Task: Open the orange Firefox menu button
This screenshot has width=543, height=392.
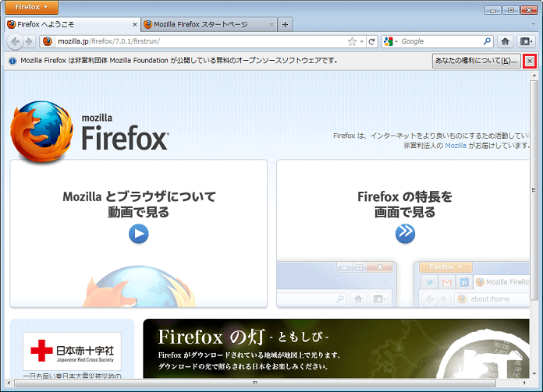Action: pyautogui.click(x=31, y=7)
